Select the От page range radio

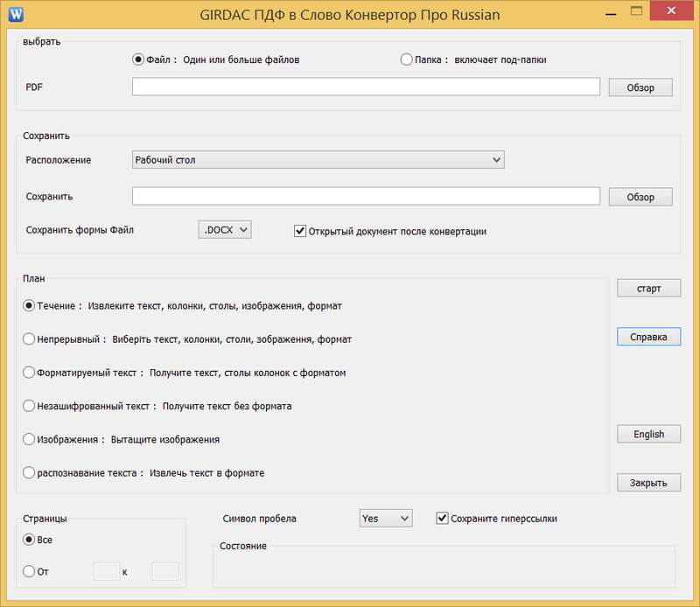click(x=30, y=571)
